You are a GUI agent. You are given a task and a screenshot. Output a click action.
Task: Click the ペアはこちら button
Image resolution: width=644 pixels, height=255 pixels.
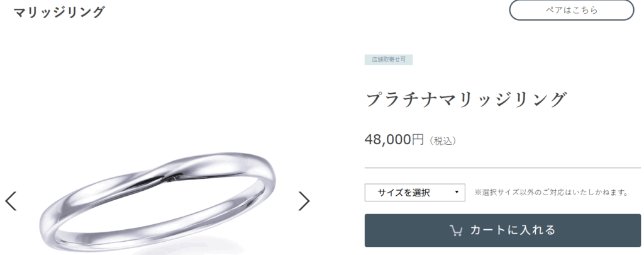pyautogui.click(x=572, y=10)
